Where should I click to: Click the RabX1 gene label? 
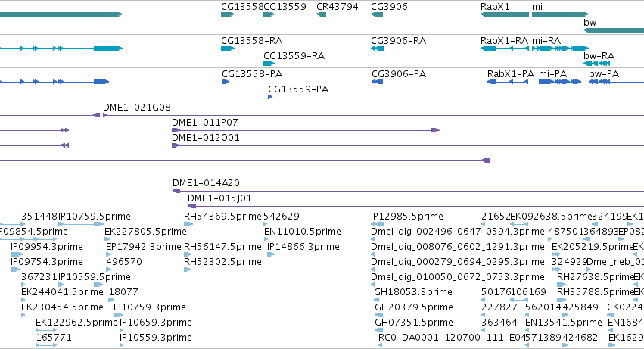(x=495, y=7)
